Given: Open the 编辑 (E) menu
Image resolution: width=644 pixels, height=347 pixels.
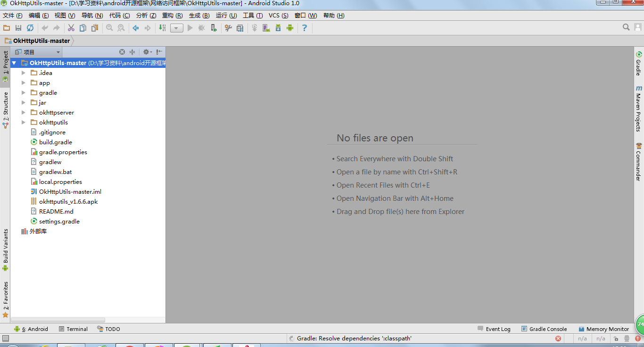Looking at the screenshot, I should coord(39,16).
